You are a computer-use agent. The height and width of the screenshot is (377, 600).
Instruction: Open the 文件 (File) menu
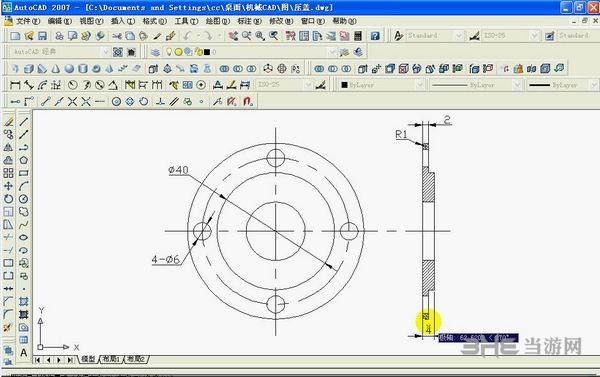[x=28, y=21]
